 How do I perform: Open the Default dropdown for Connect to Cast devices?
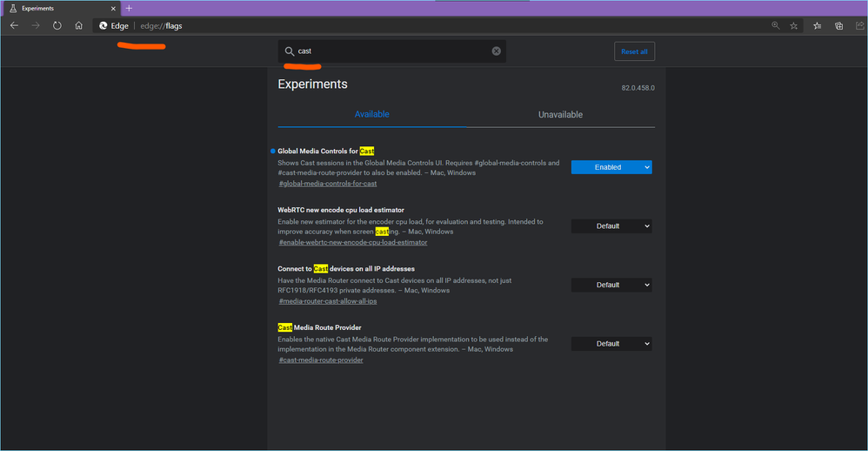pyautogui.click(x=611, y=285)
